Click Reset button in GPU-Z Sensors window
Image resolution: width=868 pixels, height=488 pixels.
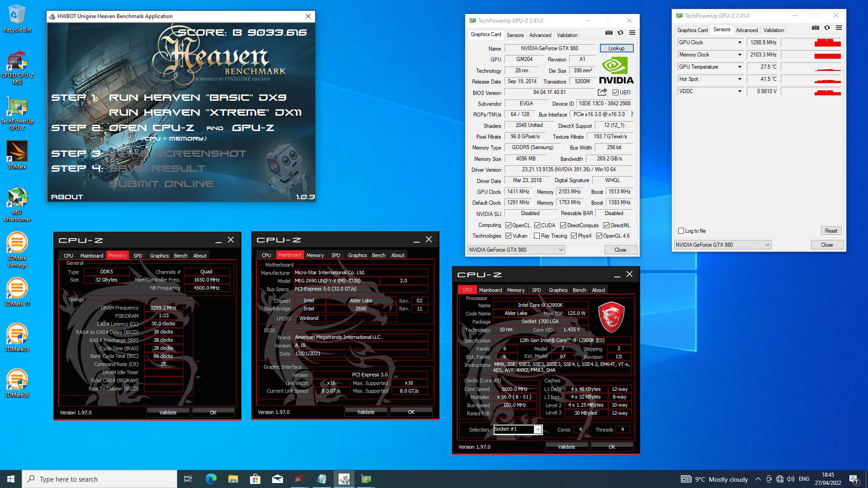pos(831,231)
